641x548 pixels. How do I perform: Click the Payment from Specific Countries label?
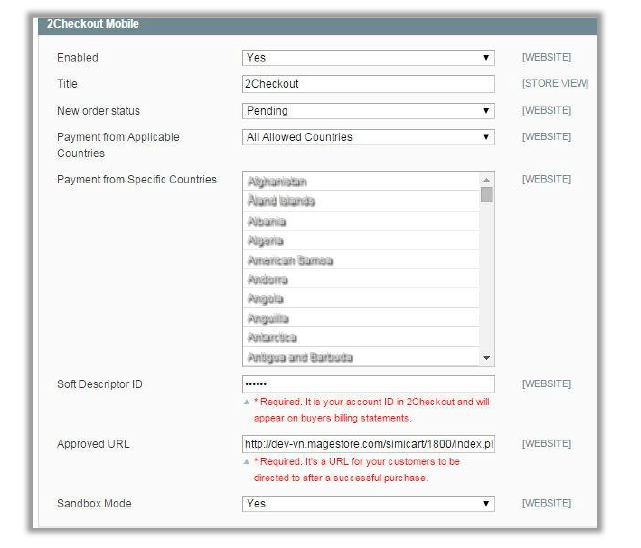click(x=137, y=179)
